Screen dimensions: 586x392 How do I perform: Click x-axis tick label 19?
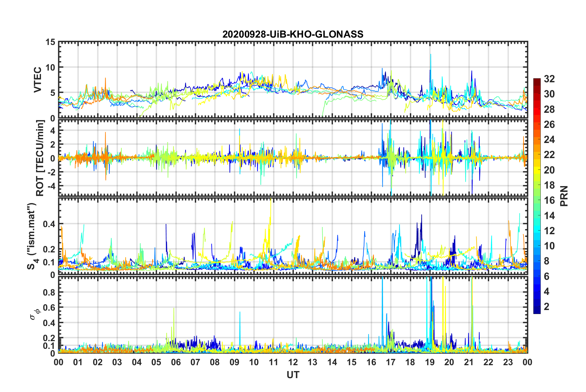click(430, 362)
